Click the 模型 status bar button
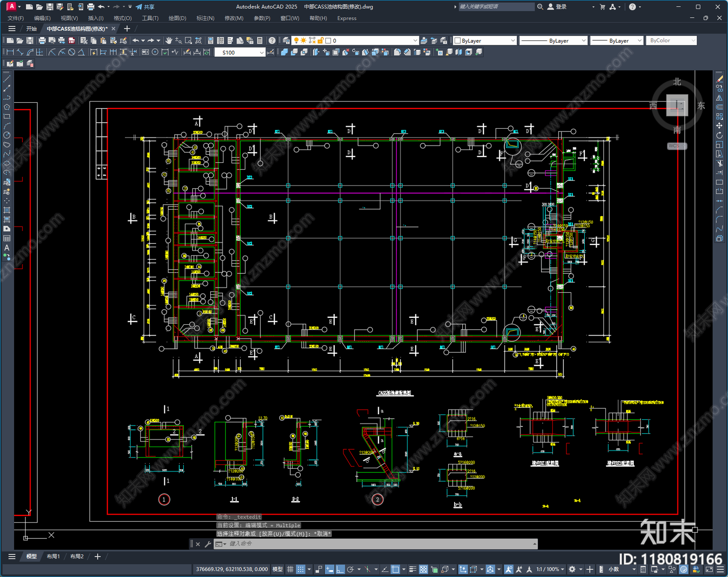 click(278, 569)
